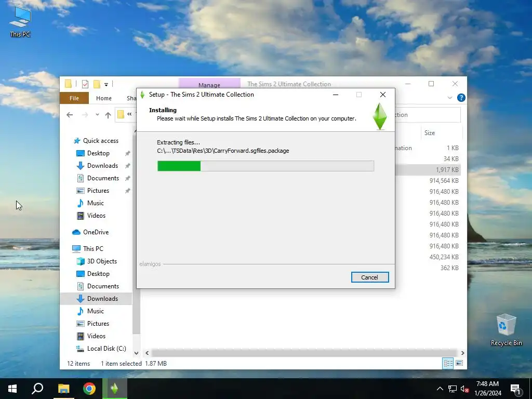Image resolution: width=532 pixels, height=399 pixels.
Task: Click the Explorer search box
Action: pyautogui.click(x=428, y=115)
